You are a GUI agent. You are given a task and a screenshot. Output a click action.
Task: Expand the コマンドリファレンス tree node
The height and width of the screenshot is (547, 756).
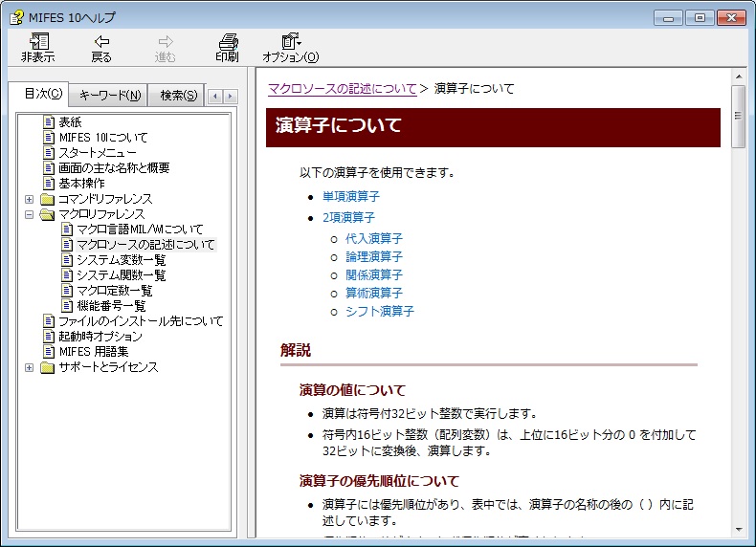(30, 199)
